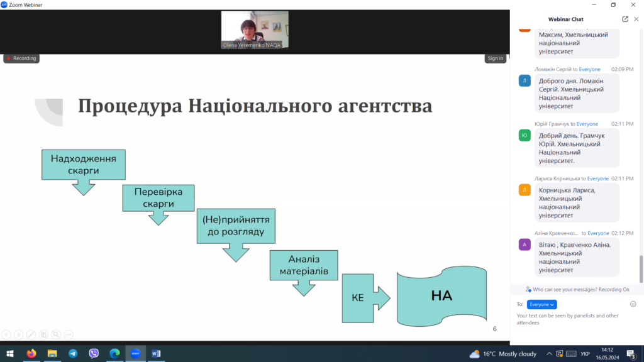Click the Sign in button

(495, 58)
